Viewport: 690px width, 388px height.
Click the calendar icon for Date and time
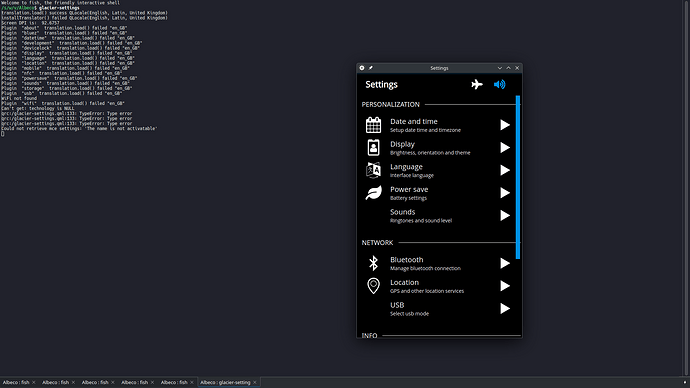373,125
